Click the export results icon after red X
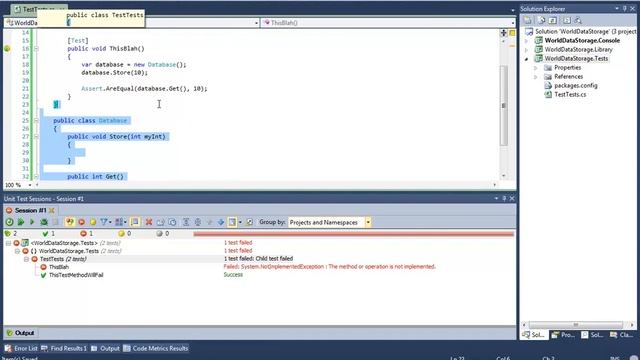 pos(160,222)
